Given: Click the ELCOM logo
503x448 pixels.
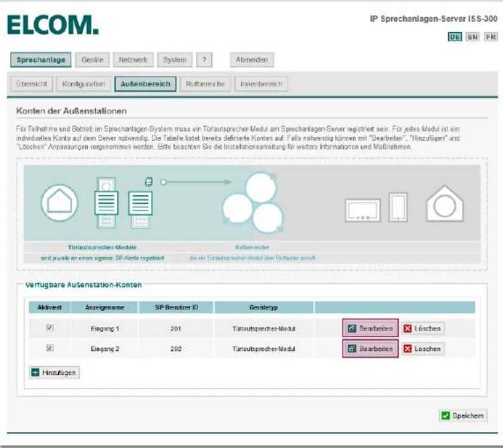Looking at the screenshot, I should (x=53, y=25).
